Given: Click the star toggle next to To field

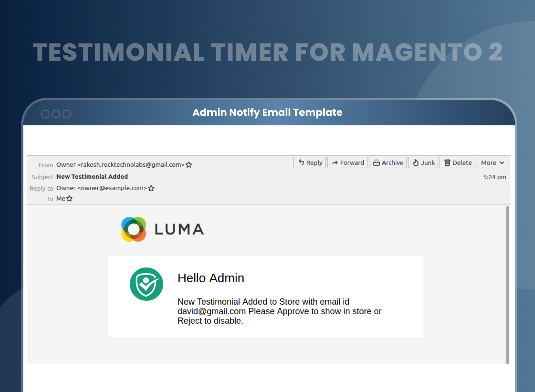Looking at the screenshot, I should click(70, 198).
